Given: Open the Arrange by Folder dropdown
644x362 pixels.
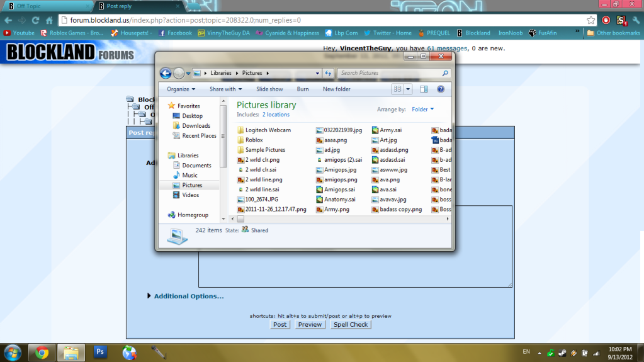Looking at the screenshot, I should 422,110.
